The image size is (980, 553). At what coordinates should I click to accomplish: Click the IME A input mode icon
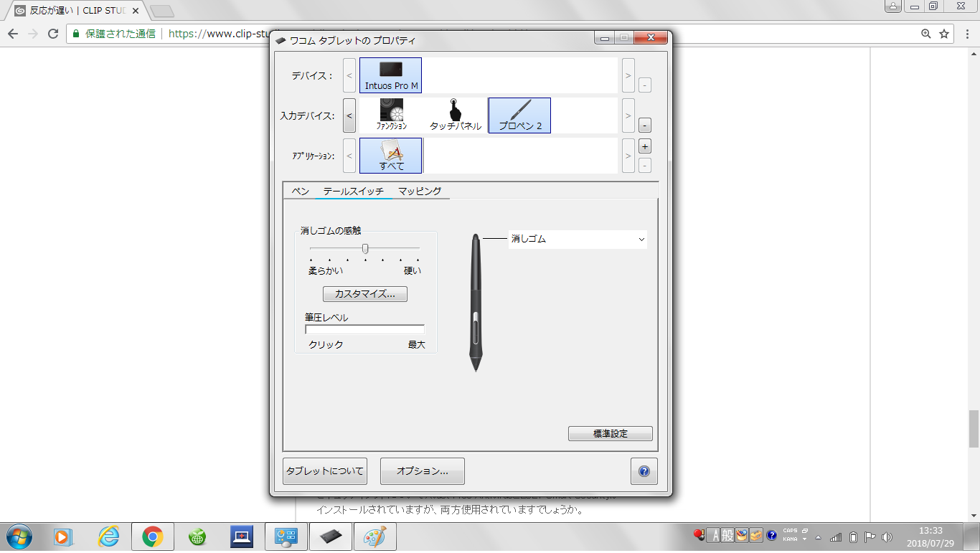pos(714,535)
